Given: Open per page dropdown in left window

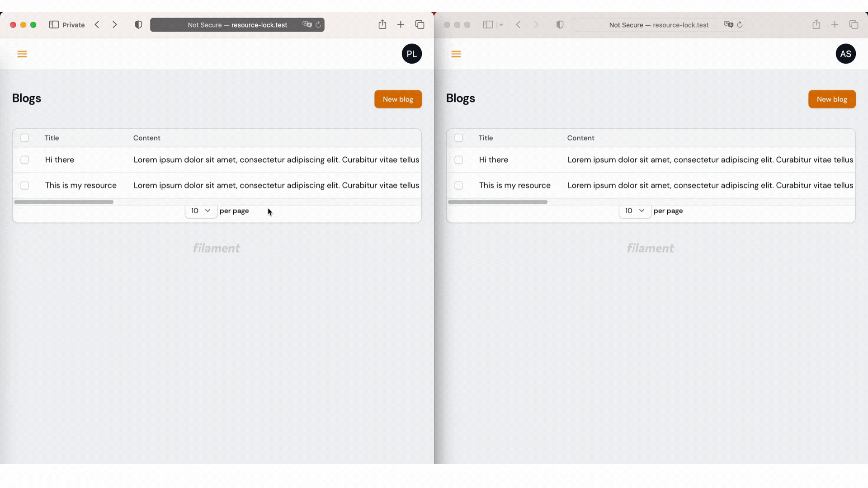Looking at the screenshot, I should click(x=201, y=211).
